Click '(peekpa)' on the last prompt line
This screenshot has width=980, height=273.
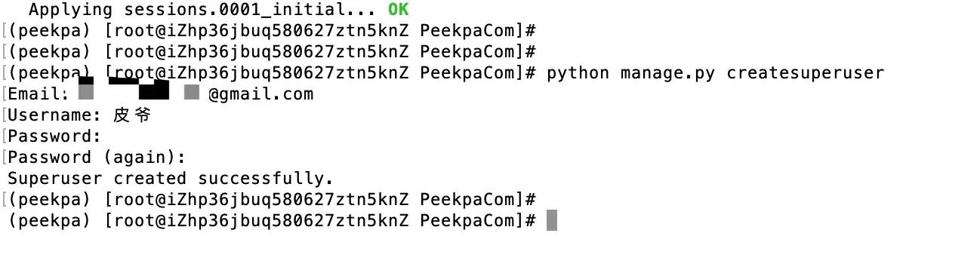tap(48, 221)
